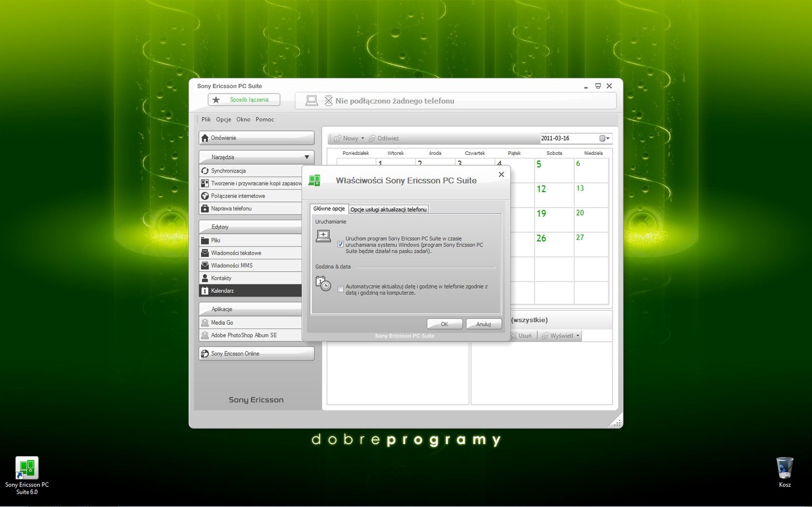Open the date picker dropdown
The height and width of the screenshot is (507, 812).
point(605,138)
